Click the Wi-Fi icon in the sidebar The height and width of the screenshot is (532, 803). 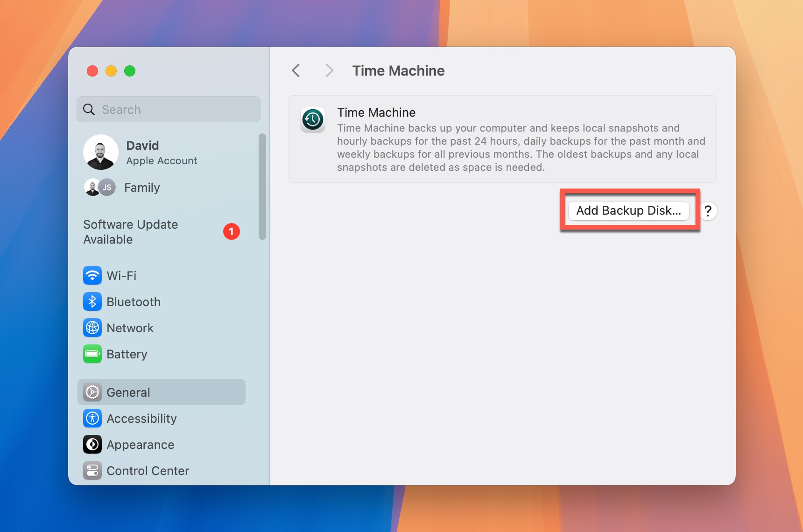pyautogui.click(x=92, y=275)
